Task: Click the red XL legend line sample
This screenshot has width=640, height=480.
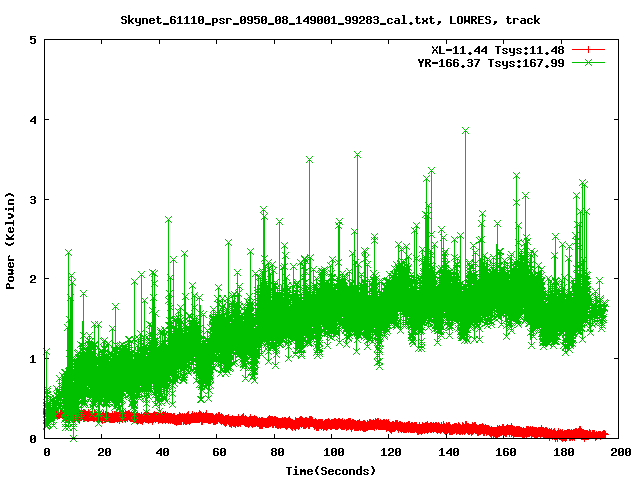Action: [589, 49]
